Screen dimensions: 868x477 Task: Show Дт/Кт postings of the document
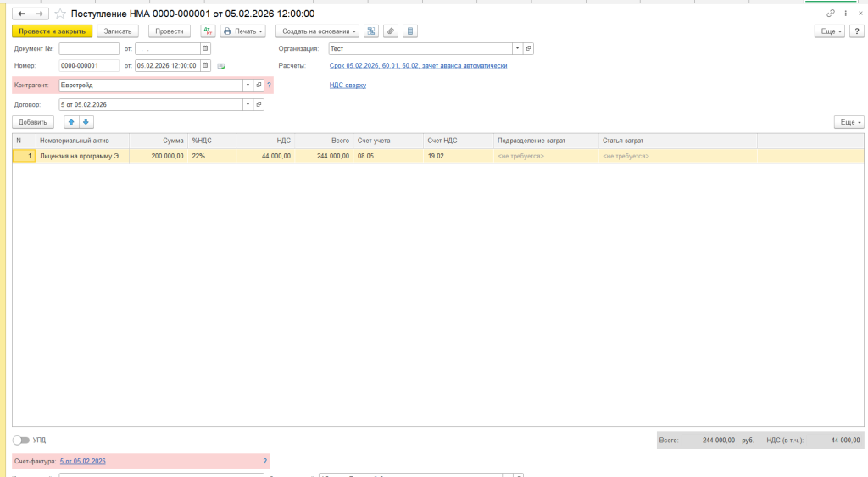point(208,31)
